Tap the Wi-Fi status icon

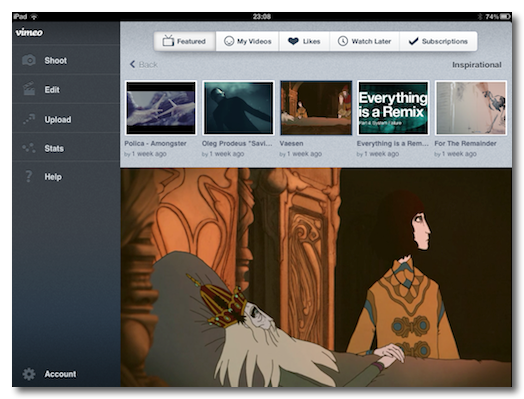coord(34,16)
